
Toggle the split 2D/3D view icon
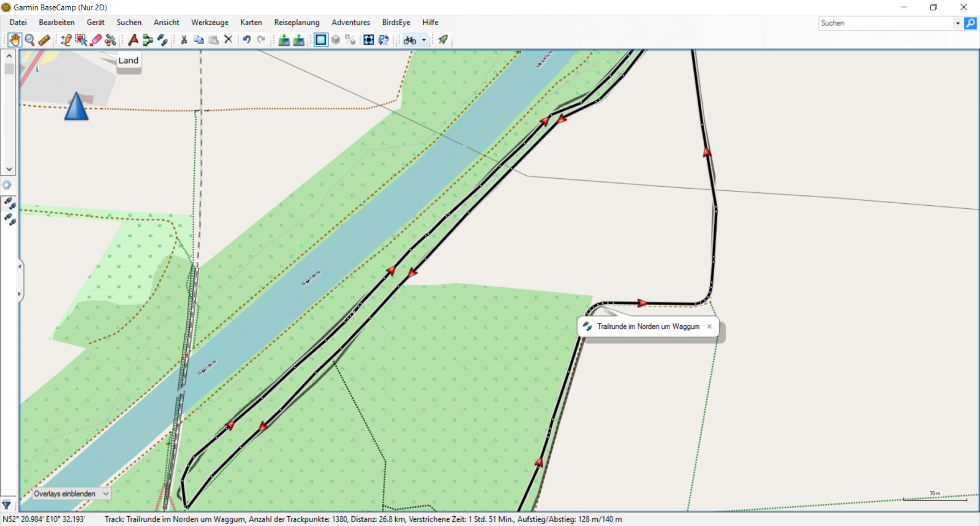350,40
